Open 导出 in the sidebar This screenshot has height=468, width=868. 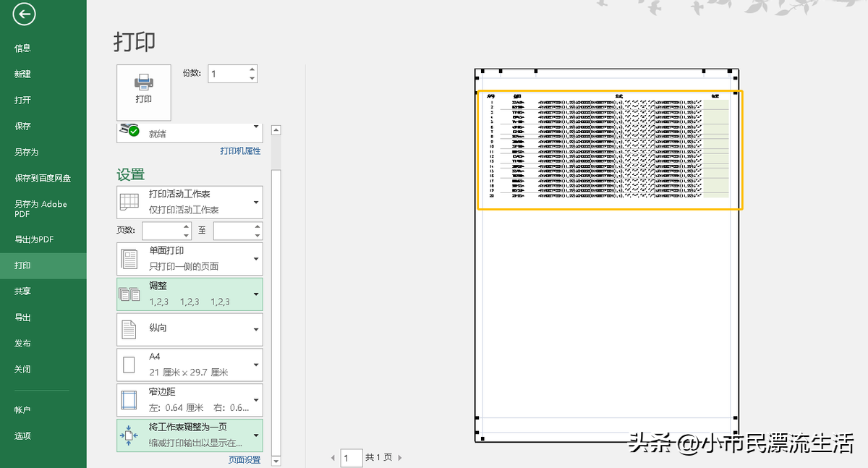coord(22,318)
